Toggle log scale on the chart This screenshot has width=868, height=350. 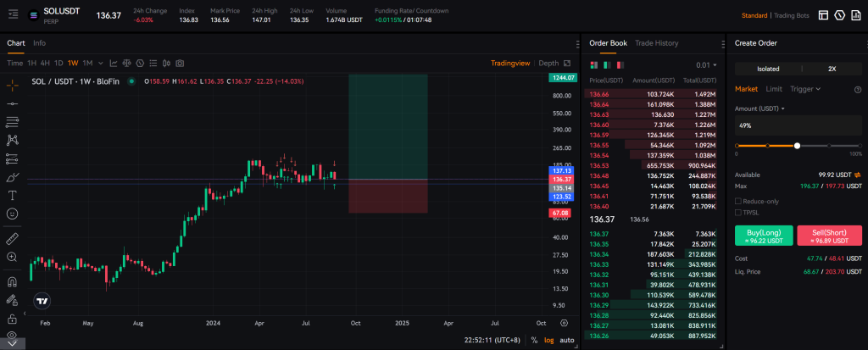(x=548, y=340)
